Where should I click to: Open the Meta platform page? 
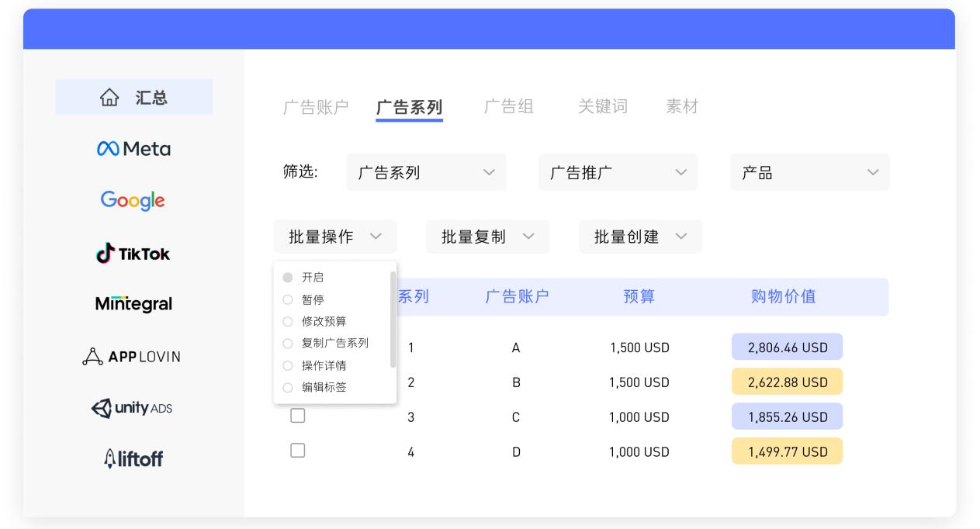click(x=132, y=148)
